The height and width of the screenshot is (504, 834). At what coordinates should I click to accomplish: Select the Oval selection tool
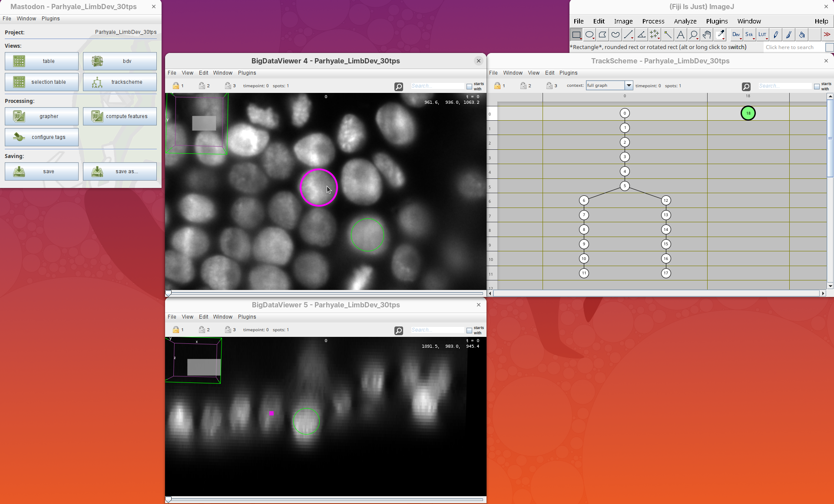tap(589, 35)
